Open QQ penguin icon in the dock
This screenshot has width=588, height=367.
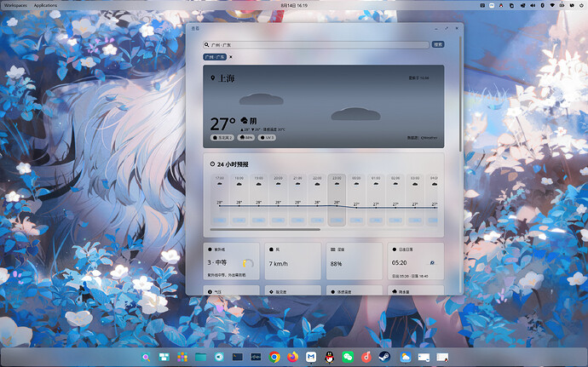click(329, 358)
